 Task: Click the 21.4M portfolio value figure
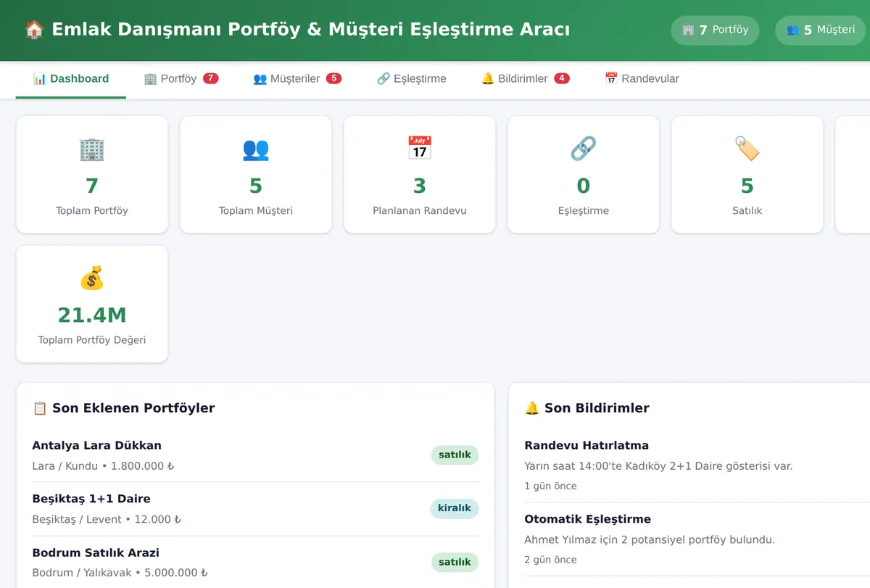tap(92, 315)
